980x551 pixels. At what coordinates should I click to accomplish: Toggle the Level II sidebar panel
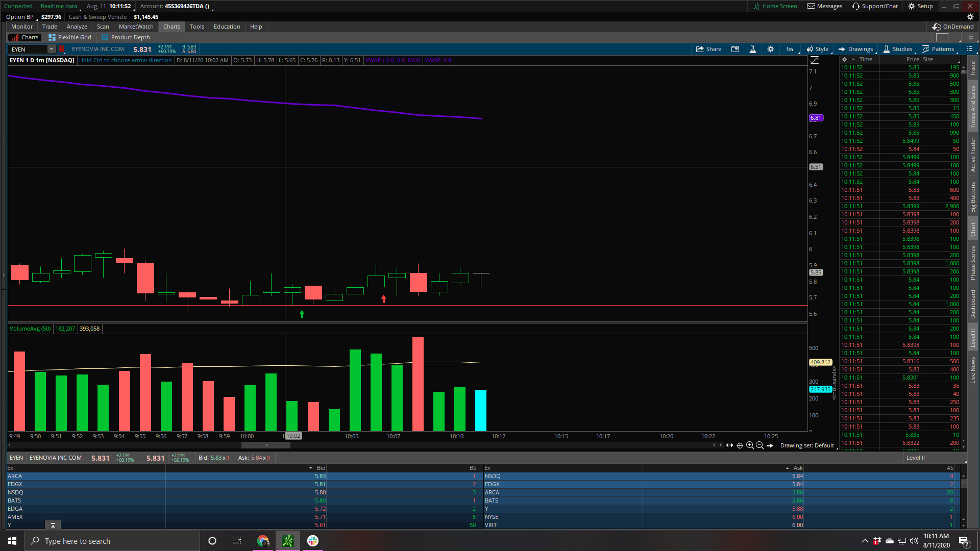pos(973,338)
